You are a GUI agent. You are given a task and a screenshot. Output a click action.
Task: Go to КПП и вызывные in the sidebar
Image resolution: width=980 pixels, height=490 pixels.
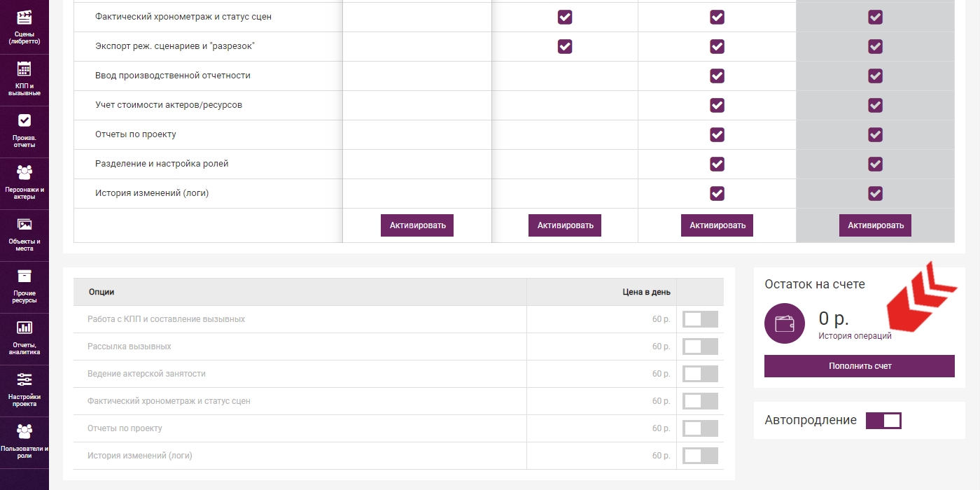click(24, 80)
